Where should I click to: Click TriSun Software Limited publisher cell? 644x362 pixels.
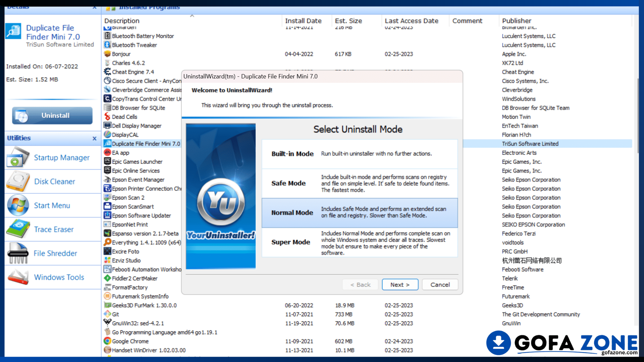click(x=530, y=143)
